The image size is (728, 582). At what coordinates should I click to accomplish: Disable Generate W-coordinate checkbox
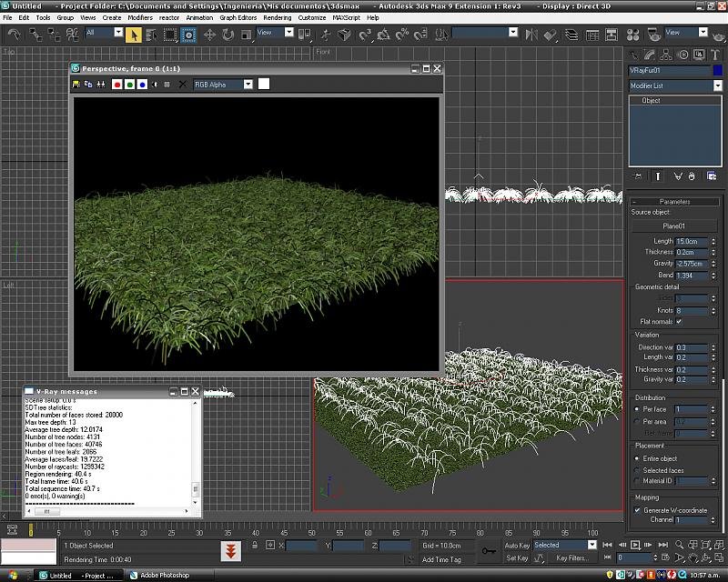pos(637,510)
